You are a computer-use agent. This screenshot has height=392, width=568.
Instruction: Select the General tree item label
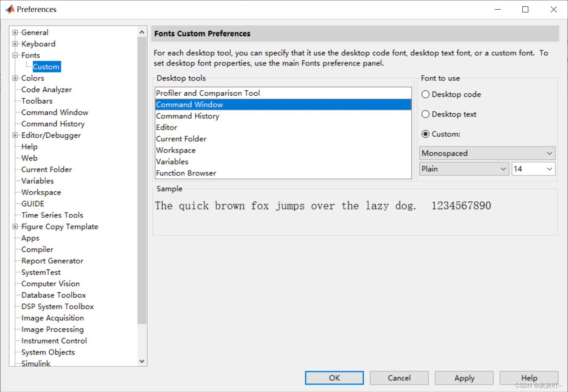[x=35, y=32]
